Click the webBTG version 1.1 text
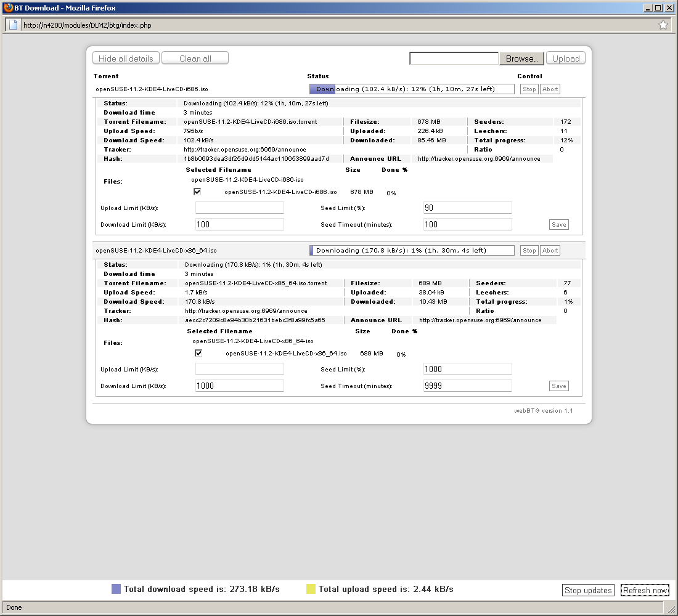This screenshot has width=678, height=616. pyautogui.click(x=543, y=411)
